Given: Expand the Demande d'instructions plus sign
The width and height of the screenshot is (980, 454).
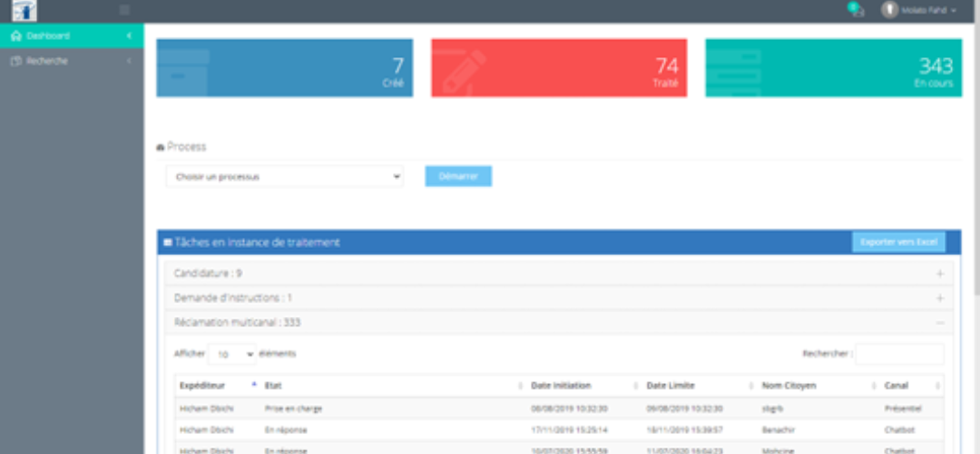Looking at the screenshot, I should [939, 298].
